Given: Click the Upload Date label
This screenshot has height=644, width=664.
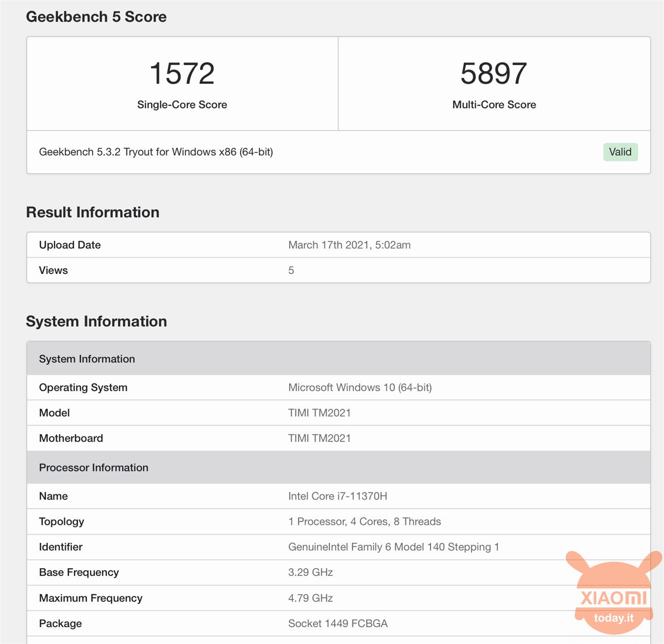Looking at the screenshot, I should 70,245.
